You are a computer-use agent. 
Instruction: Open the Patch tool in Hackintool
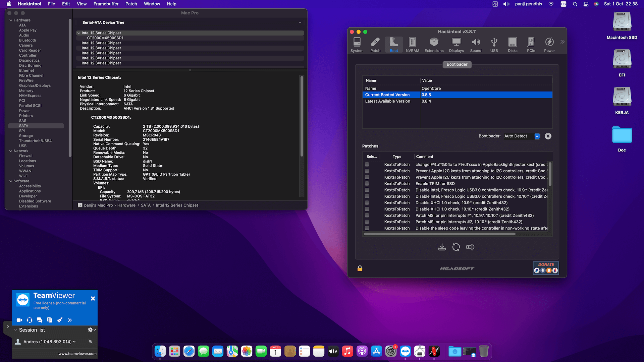click(375, 45)
